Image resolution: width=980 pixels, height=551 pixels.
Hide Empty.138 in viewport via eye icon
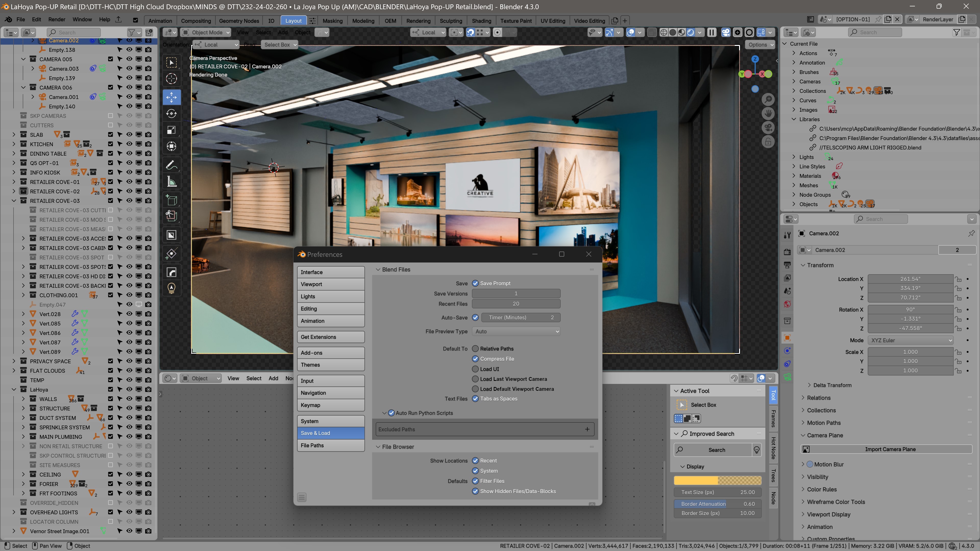click(x=129, y=50)
